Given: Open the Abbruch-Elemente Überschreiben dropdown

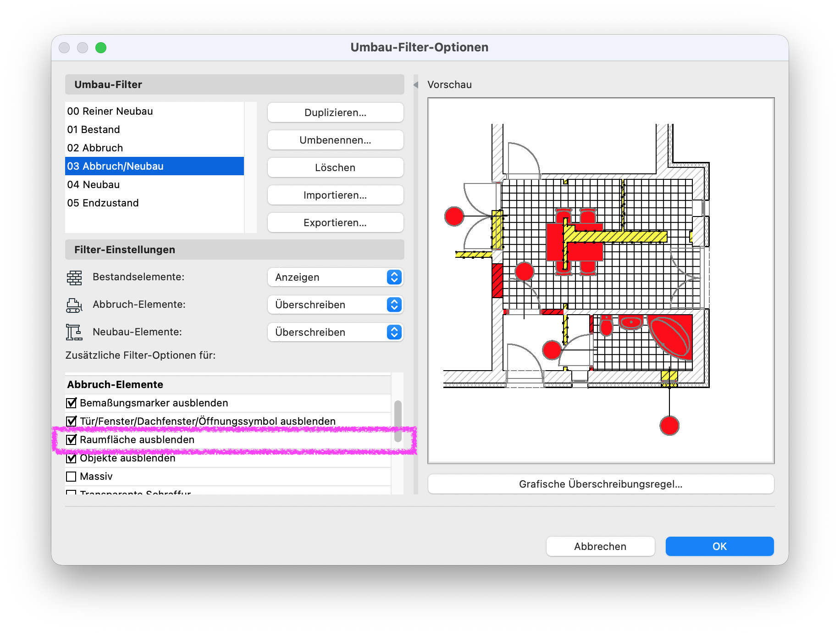Looking at the screenshot, I should 335,305.
